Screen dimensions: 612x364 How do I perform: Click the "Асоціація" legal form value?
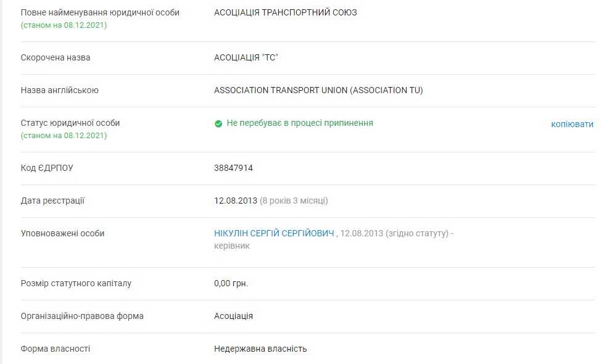tap(233, 316)
